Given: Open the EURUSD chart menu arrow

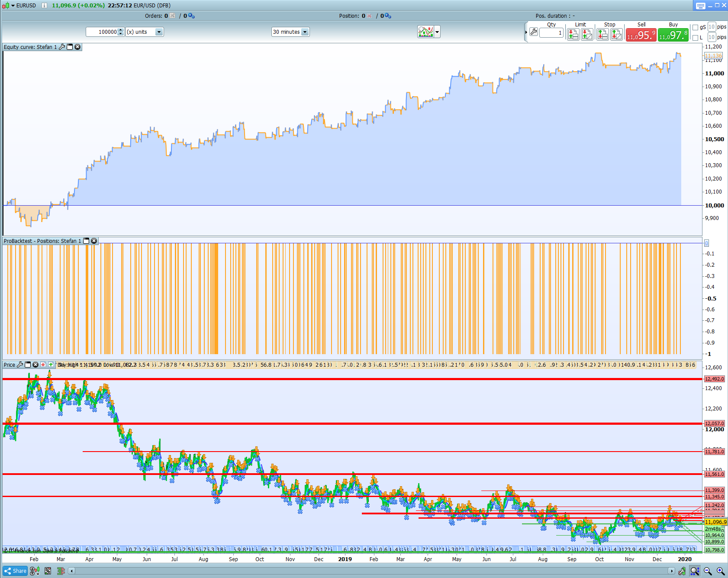Looking at the screenshot, I should point(13,6).
